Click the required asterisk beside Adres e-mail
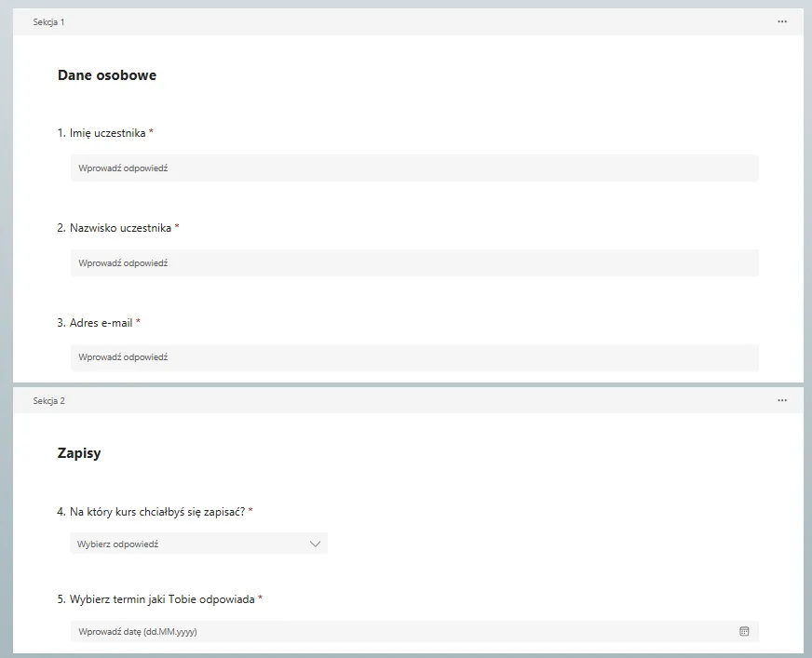Viewport: 812px width, 658px height. (x=139, y=322)
